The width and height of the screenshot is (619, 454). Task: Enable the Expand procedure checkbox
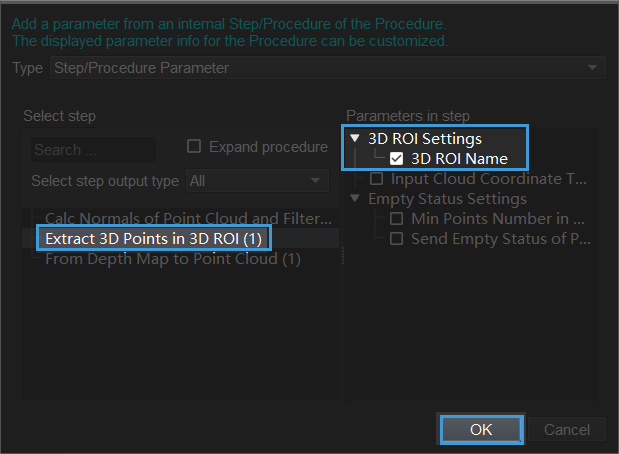(195, 147)
